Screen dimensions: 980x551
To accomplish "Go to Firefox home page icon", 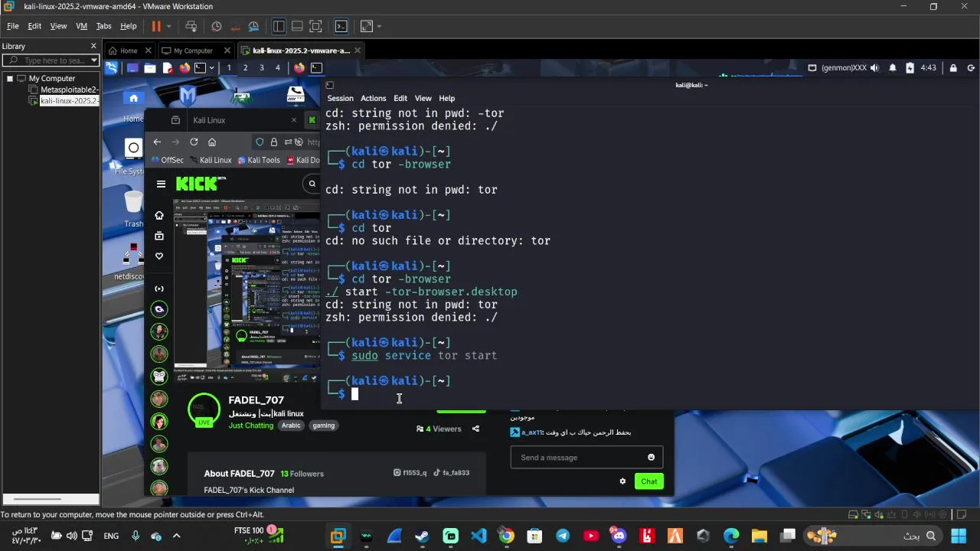I will (x=212, y=142).
